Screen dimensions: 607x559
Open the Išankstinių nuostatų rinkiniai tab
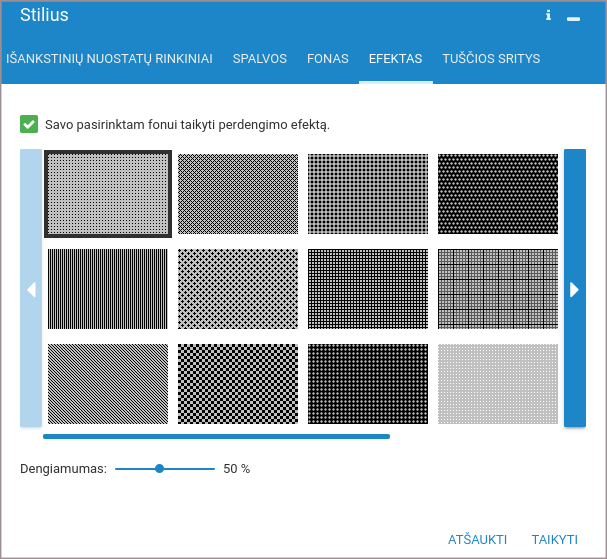pos(109,59)
